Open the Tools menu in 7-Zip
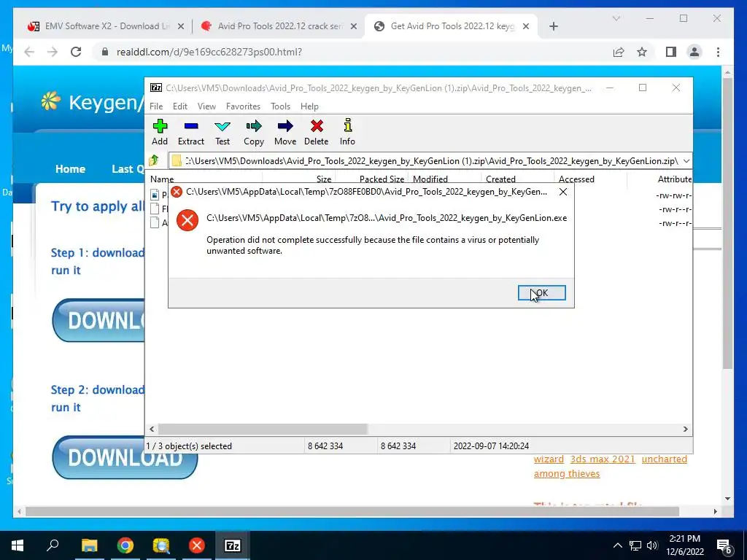This screenshot has width=747, height=560. [x=281, y=106]
